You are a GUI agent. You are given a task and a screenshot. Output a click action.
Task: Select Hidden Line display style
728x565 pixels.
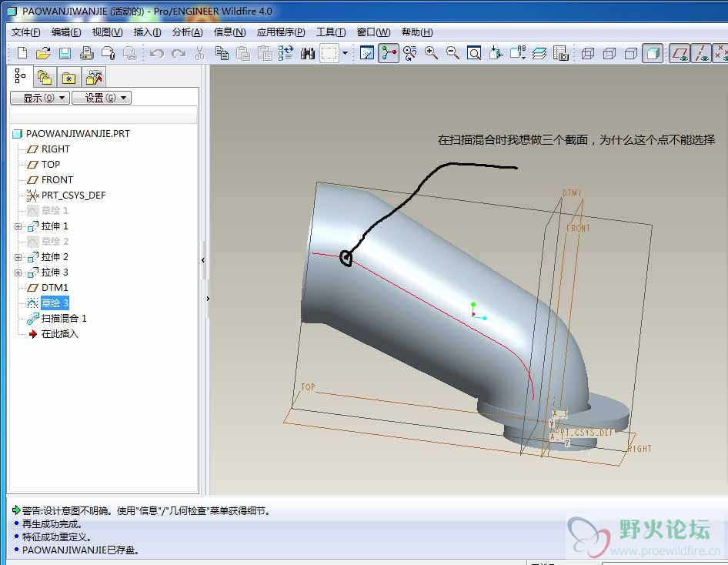(x=609, y=53)
